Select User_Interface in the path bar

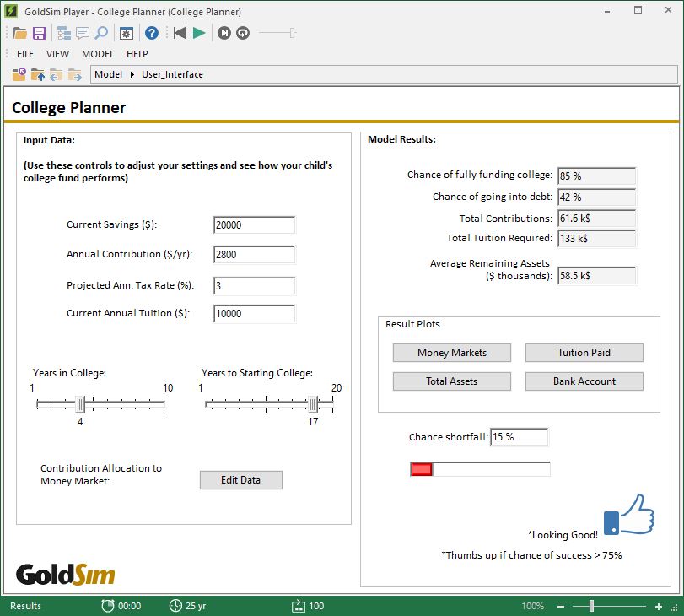172,74
